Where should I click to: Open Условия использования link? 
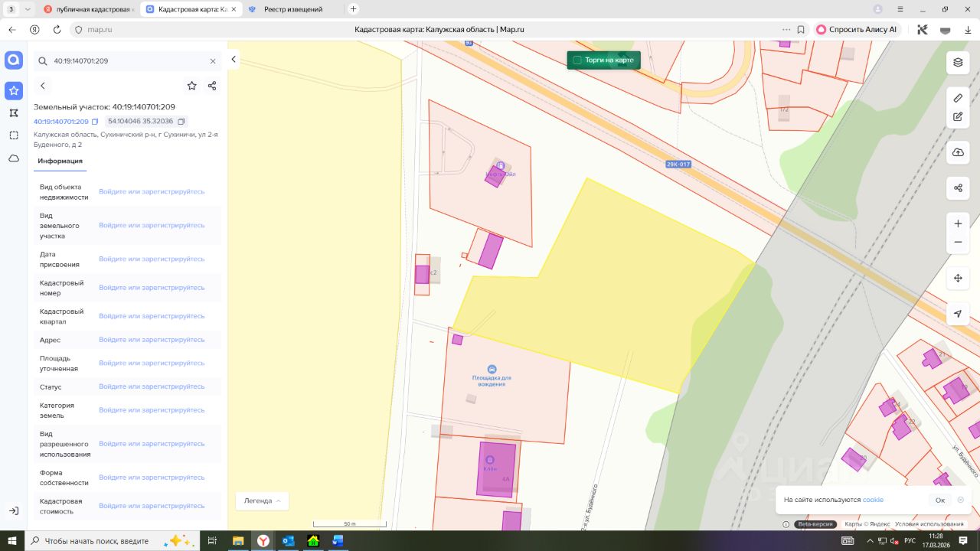(930, 524)
